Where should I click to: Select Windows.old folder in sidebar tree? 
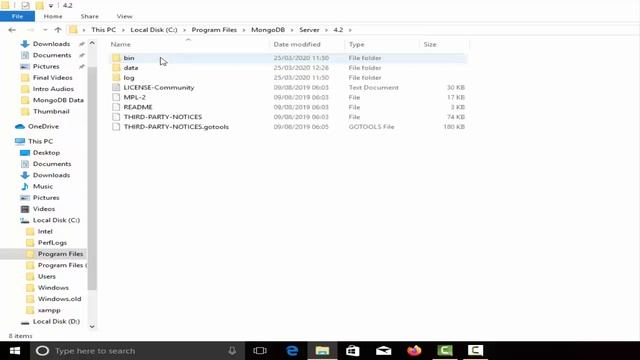[x=59, y=299]
